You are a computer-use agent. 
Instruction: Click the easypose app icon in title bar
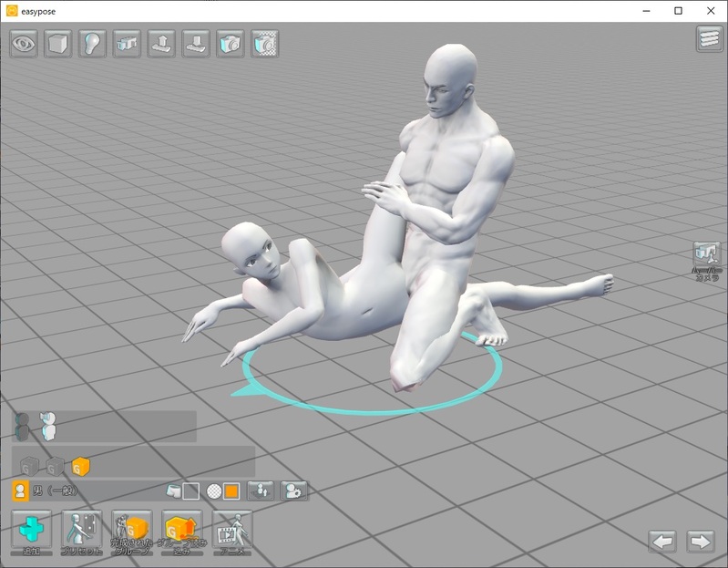click(12, 11)
